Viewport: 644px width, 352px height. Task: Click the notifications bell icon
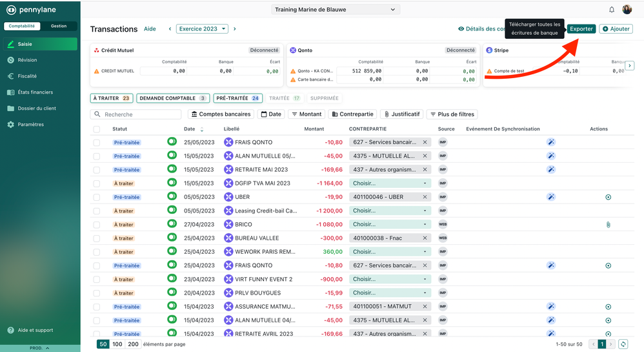(612, 10)
